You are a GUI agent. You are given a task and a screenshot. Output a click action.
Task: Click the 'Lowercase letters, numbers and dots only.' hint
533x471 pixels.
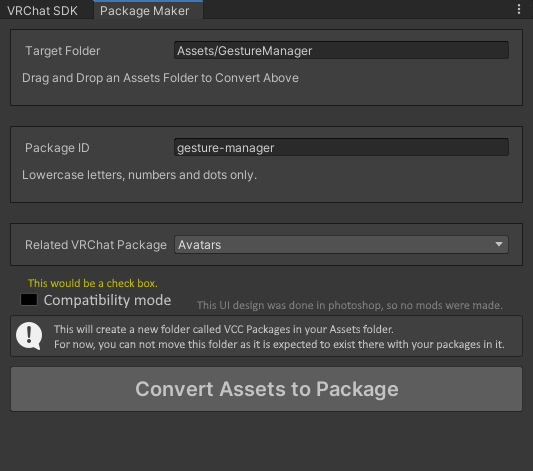pos(139,175)
